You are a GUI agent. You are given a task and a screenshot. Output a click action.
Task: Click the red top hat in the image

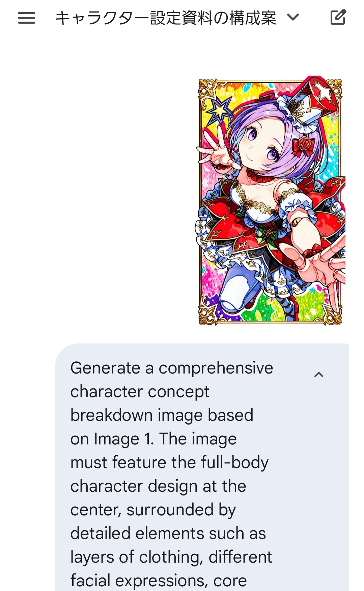point(319,97)
